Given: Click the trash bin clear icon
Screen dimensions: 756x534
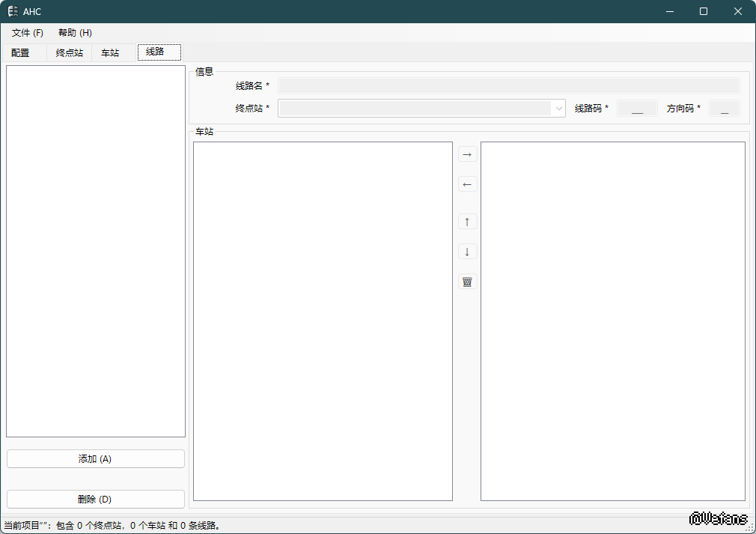Looking at the screenshot, I should pos(467,282).
